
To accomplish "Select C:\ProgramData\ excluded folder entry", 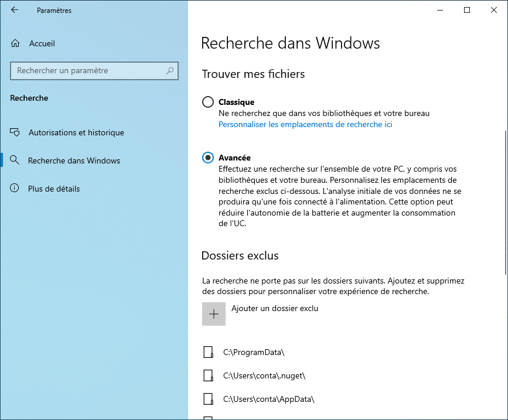I will click(254, 352).
